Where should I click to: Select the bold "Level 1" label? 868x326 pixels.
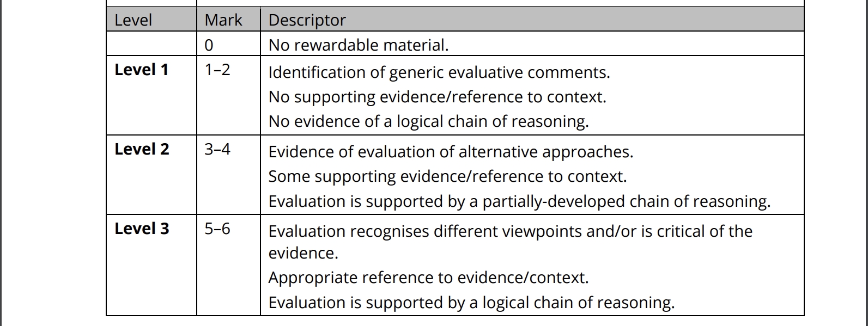[x=142, y=70]
